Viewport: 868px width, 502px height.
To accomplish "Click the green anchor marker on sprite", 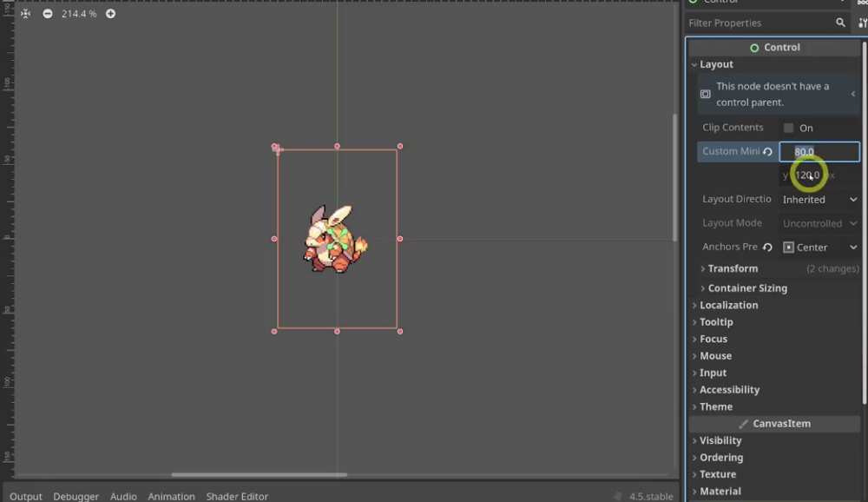I will 337,239.
